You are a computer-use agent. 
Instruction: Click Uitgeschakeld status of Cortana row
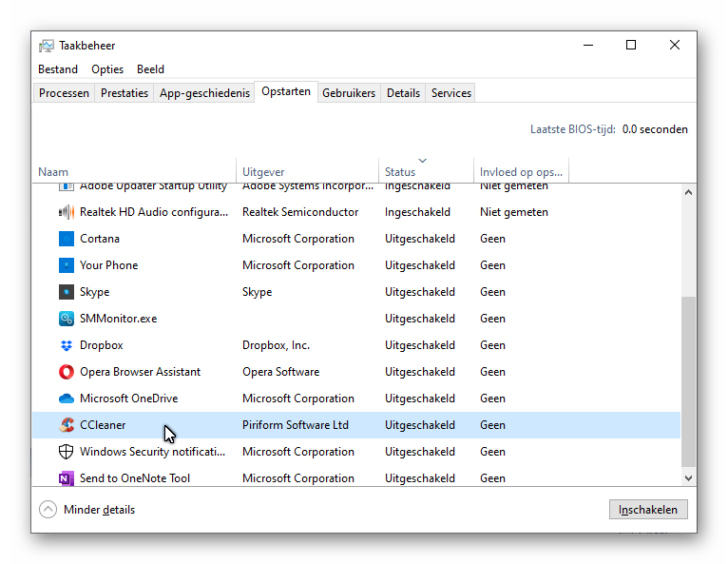tap(420, 239)
